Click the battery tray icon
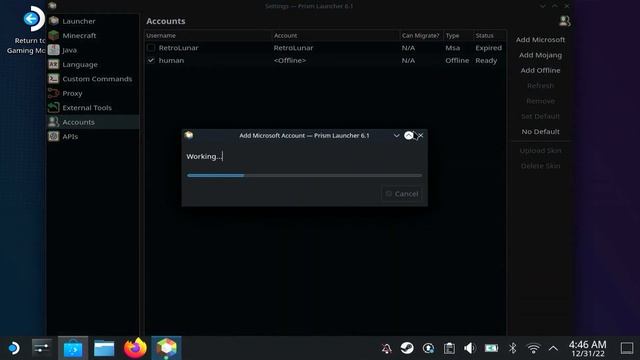The image size is (640, 360). [x=491, y=348]
